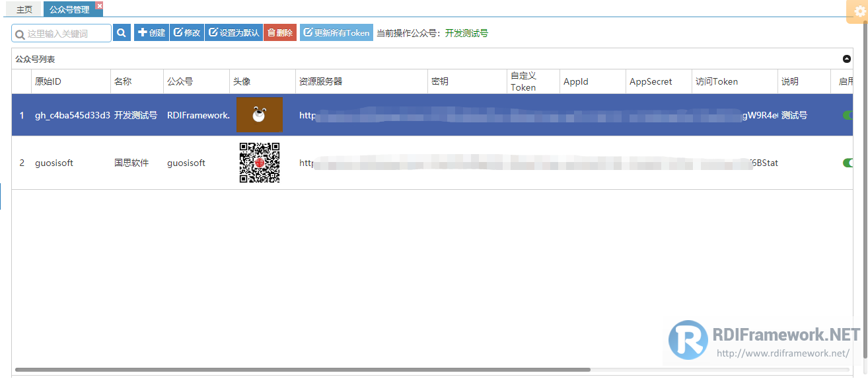Click the 说明 column header
The height and width of the screenshot is (379, 868).
coord(804,82)
